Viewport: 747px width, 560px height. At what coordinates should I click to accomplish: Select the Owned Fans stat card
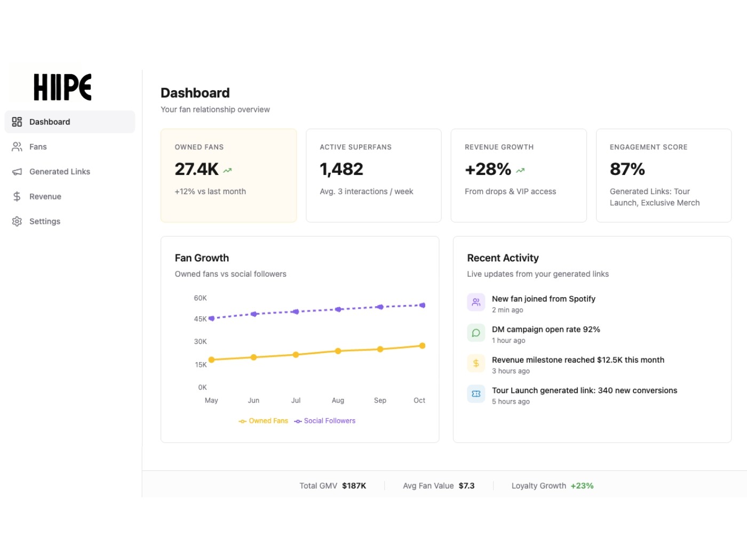228,175
